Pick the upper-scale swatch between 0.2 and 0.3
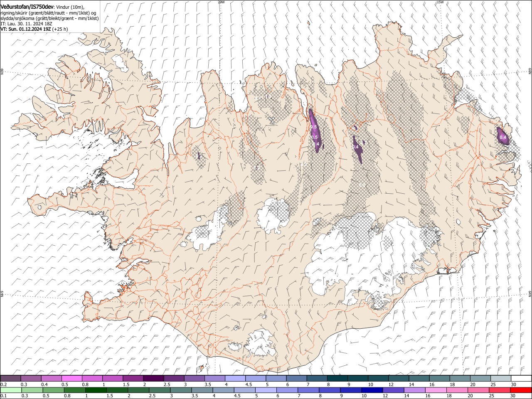 point(10,379)
